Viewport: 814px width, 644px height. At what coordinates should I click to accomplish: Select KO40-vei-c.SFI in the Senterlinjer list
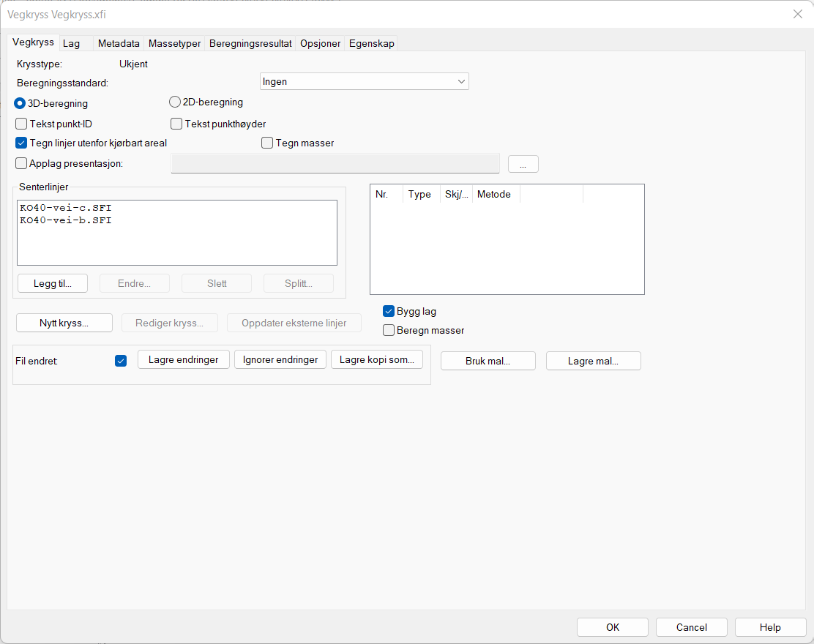click(x=66, y=208)
